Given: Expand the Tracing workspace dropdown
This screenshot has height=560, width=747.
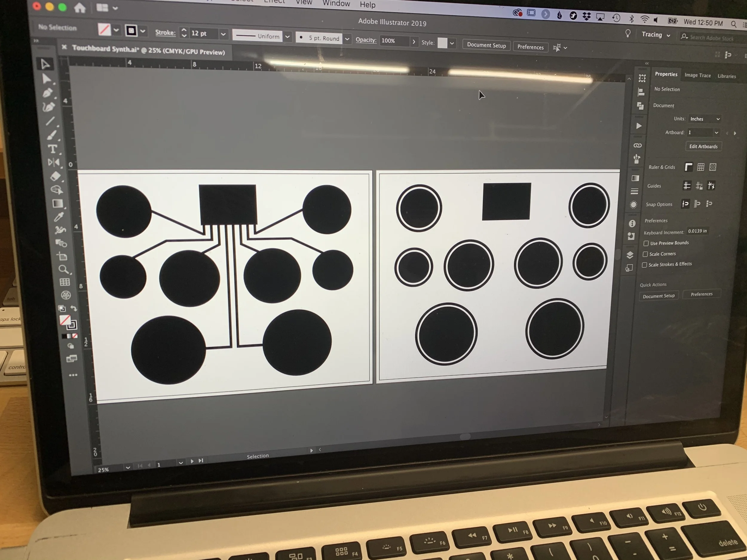Looking at the screenshot, I should coord(656,35).
